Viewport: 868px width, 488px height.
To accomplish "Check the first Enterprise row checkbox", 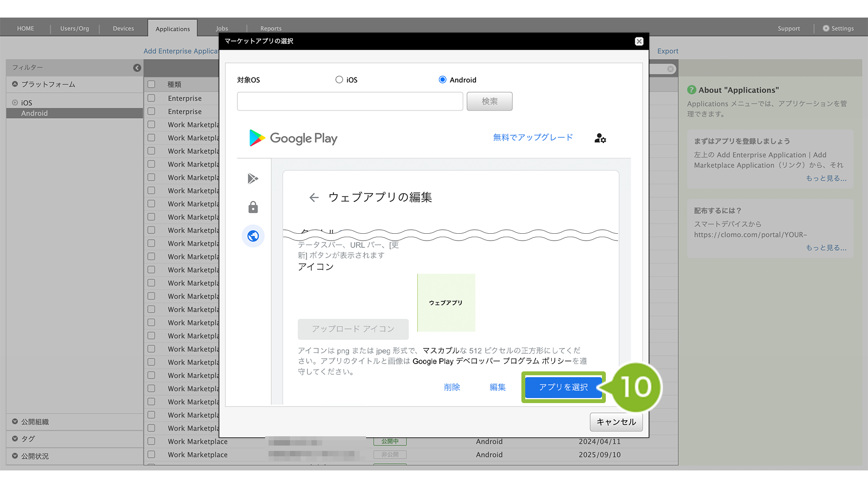I will click(151, 98).
